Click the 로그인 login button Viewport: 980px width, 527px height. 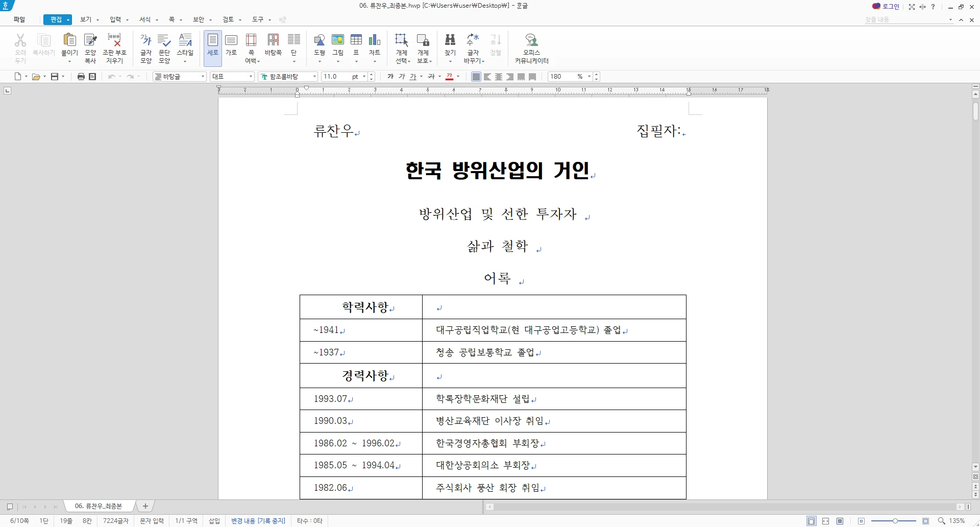[x=886, y=7]
